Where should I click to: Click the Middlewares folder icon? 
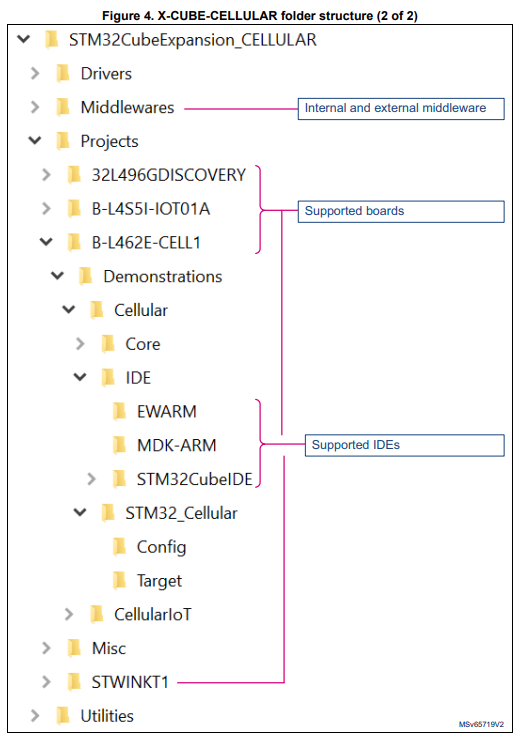pos(63,107)
